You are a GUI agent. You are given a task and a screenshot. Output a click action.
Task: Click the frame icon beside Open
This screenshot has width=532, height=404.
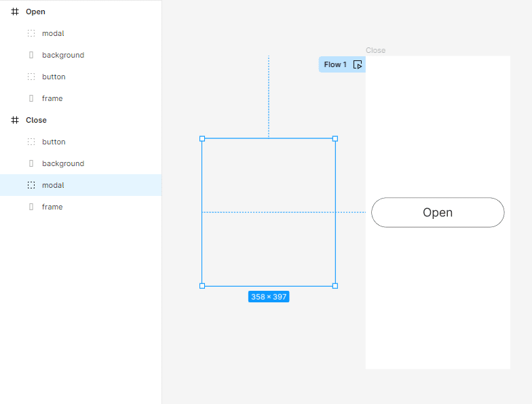[15, 12]
